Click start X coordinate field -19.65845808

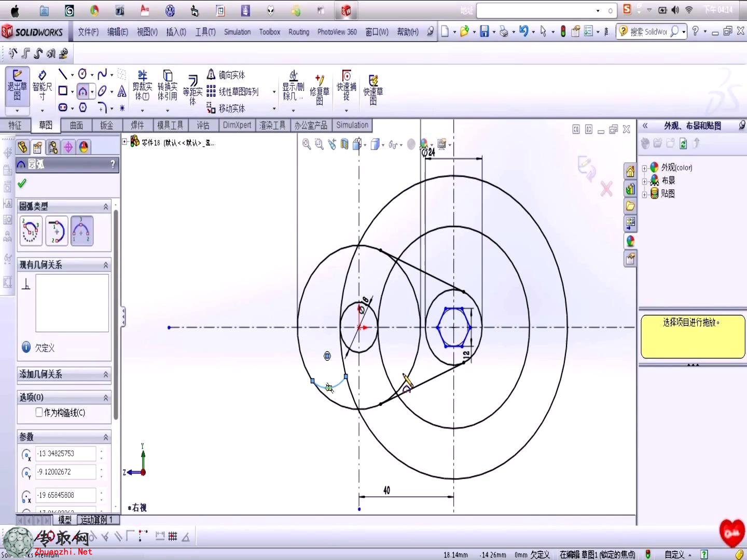pos(65,495)
